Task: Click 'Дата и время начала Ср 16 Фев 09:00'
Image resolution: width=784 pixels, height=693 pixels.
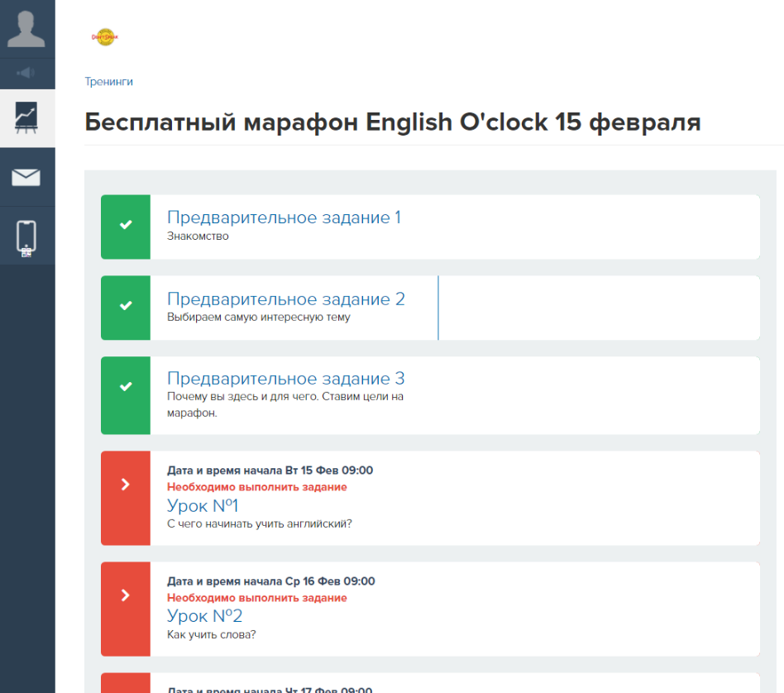Action: coord(271,581)
